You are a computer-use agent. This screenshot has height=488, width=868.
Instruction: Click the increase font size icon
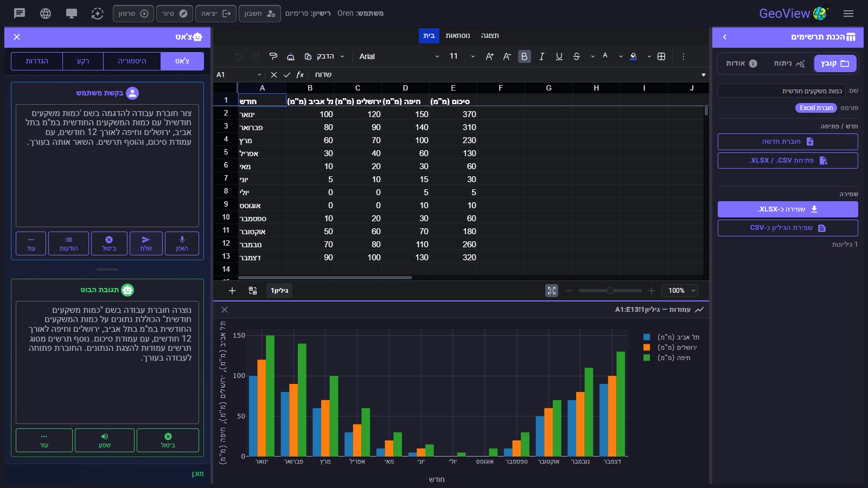(x=489, y=56)
